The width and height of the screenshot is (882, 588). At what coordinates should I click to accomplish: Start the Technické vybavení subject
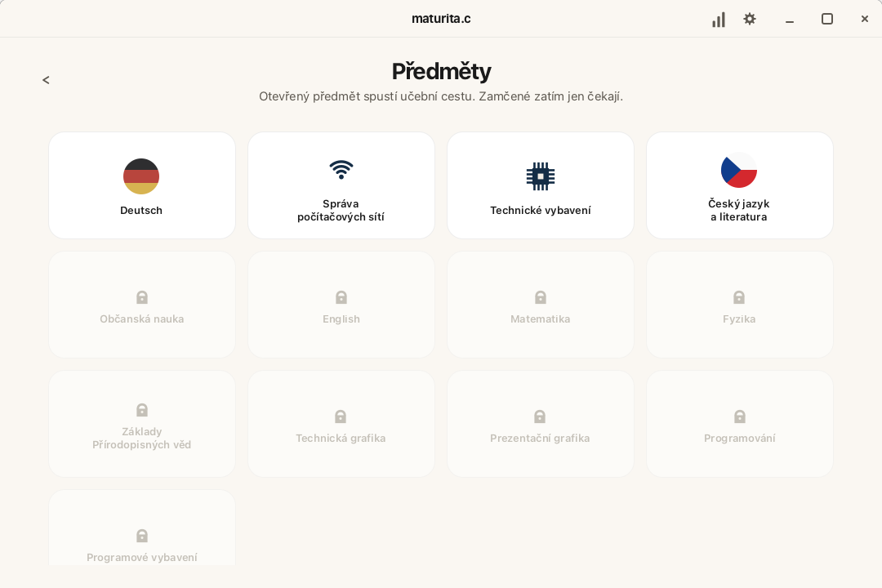click(x=540, y=185)
